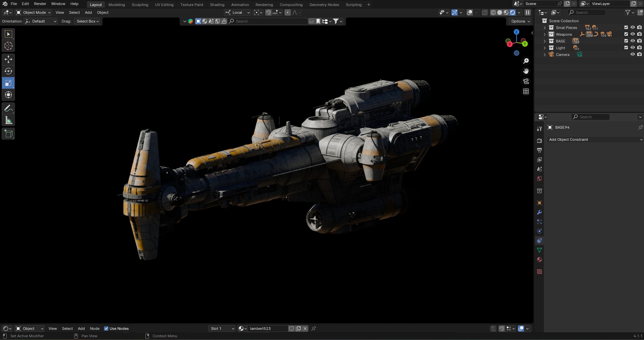Exclude Smal Pieces collection via checkbox
Viewport: 644px width, 340px height.
tap(626, 27)
